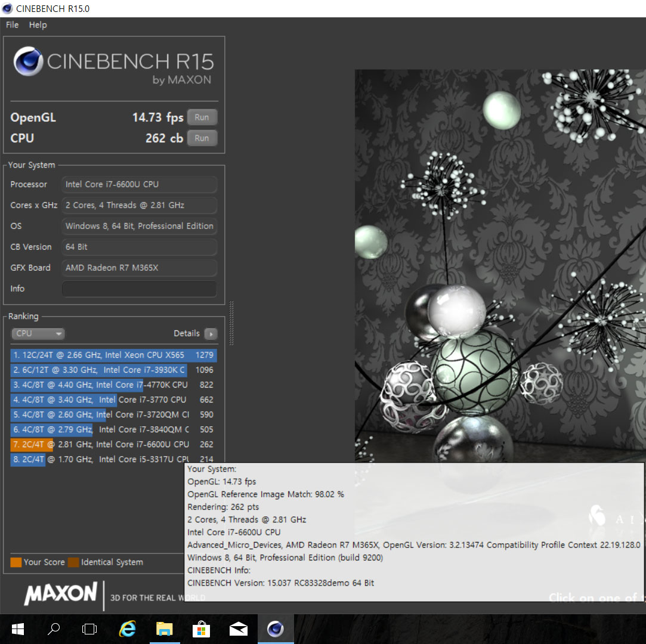Open File Explorer from the taskbar

coord(165,629)
